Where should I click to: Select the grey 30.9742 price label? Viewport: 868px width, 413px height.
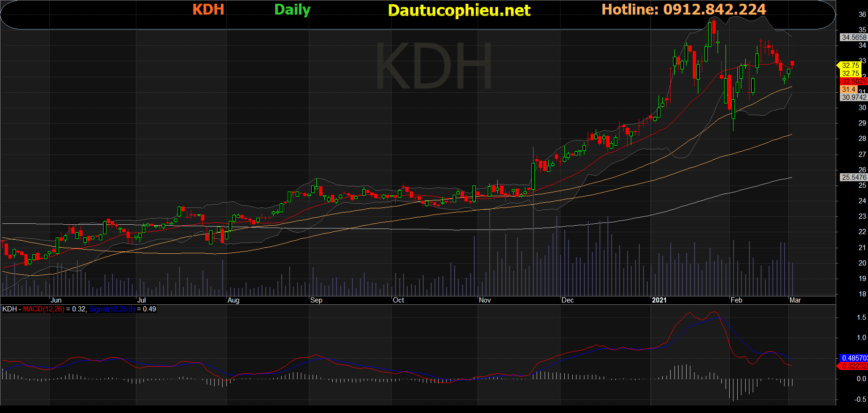click(x=853, y=97)
